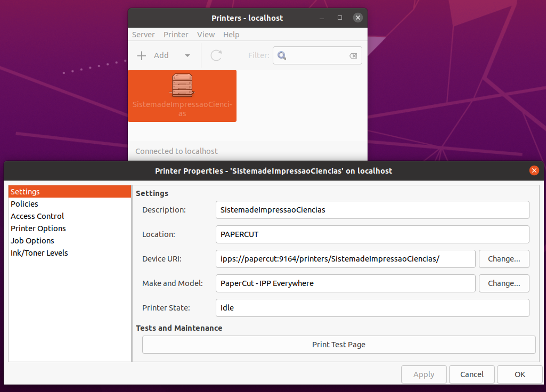Close Printer Properties with orange X
This screenshot has width=546, height=392.
point(534,171)
